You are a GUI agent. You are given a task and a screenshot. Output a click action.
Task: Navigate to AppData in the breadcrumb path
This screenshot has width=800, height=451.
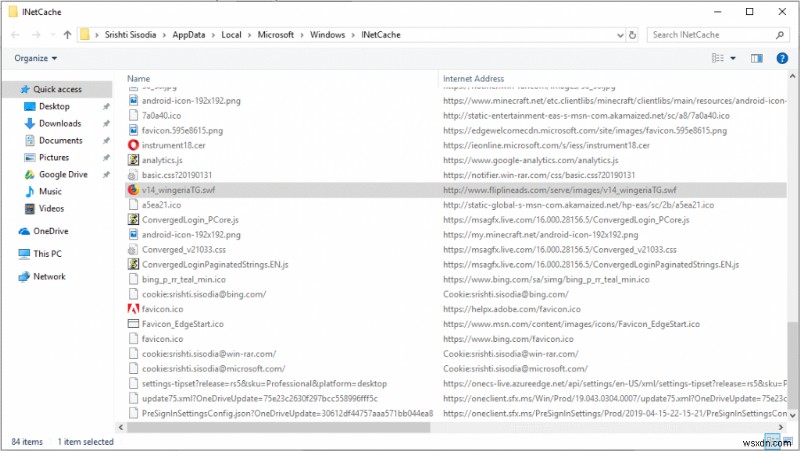pos(187,35)
